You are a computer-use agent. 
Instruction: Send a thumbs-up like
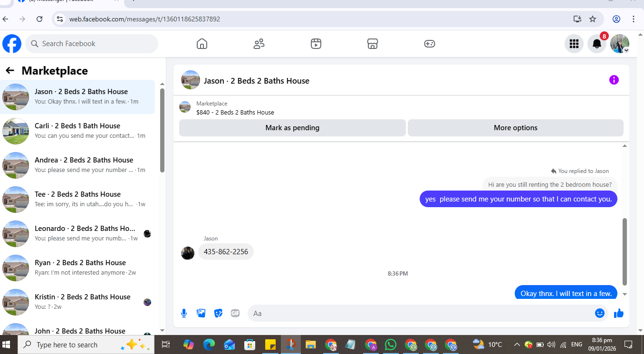point(618,313)
